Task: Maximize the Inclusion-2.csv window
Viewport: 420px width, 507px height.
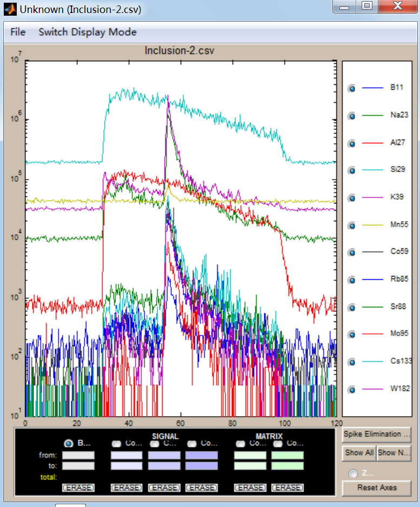Action: click(x=367, y=6)
